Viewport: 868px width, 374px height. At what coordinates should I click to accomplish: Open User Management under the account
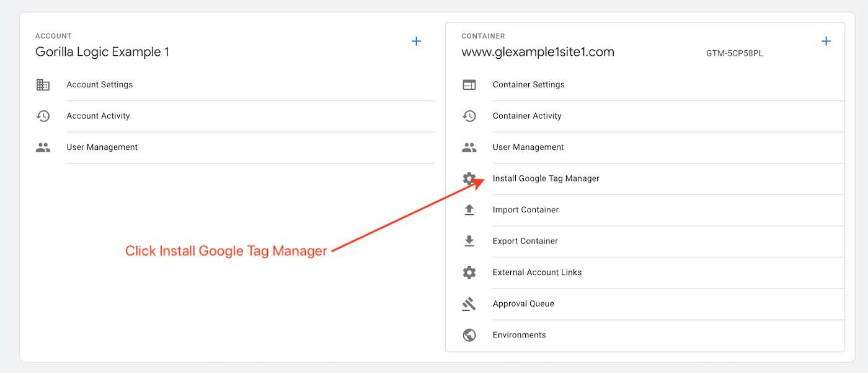102,147
